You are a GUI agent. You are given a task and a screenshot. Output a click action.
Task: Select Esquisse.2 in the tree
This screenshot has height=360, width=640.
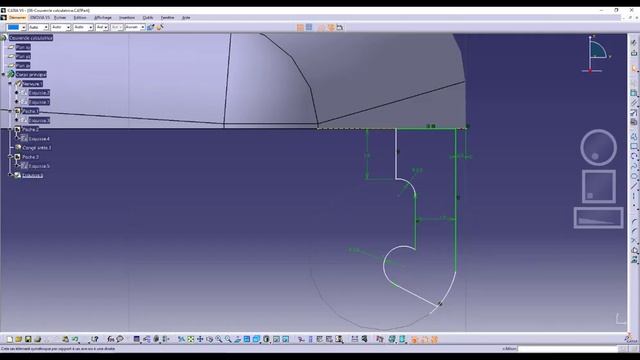pyautogui.click(x=39, y=93)
